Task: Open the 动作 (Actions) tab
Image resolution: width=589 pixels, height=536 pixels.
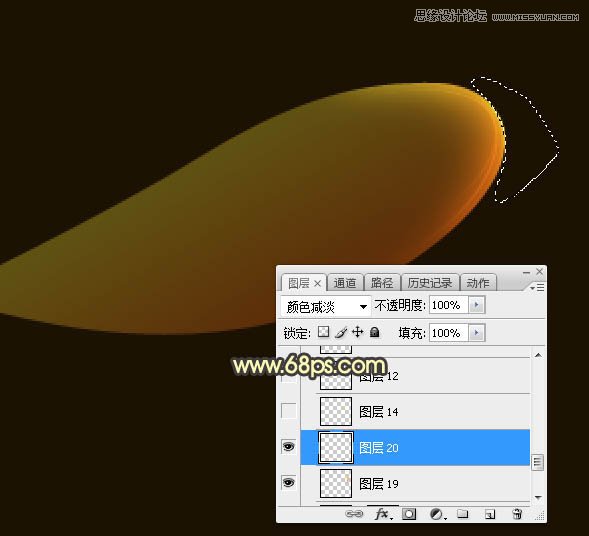Action: click(x=478, y=283)
